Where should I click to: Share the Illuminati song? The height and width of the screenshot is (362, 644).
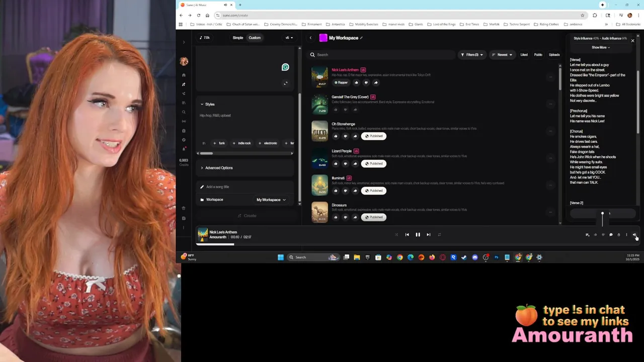point(355,191)
